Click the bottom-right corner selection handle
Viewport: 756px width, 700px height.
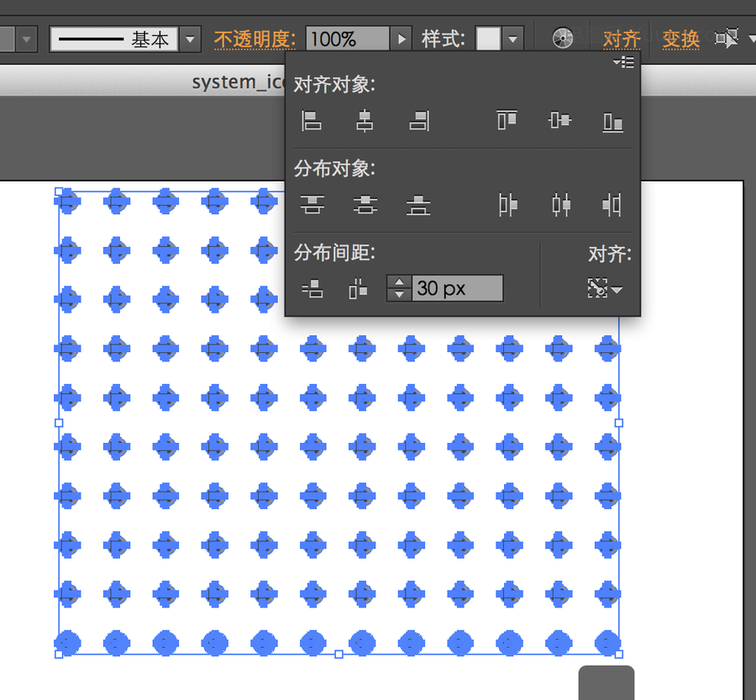point(619,654)
